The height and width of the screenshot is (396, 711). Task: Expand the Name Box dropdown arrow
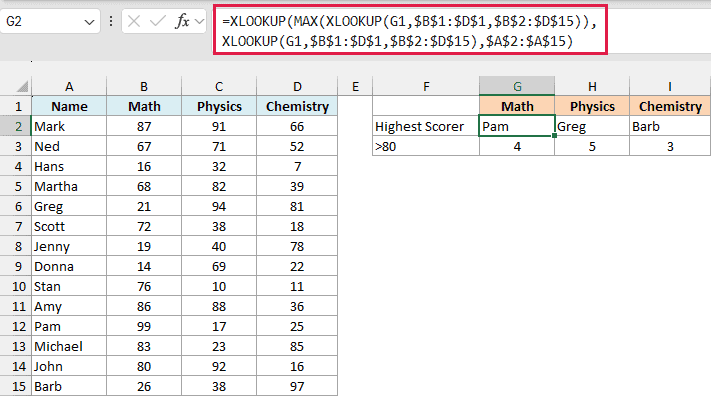pyautogui.click(x=89, y=22)
